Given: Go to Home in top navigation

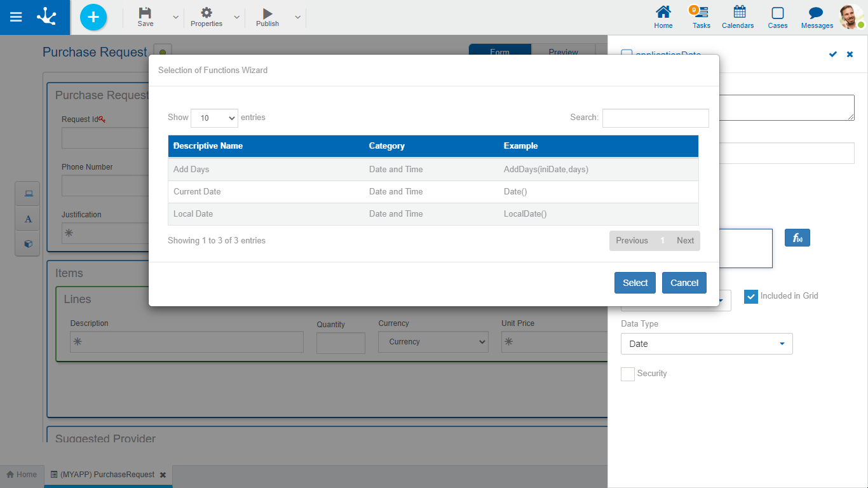Looking at the screenshot, I should 663,17.
